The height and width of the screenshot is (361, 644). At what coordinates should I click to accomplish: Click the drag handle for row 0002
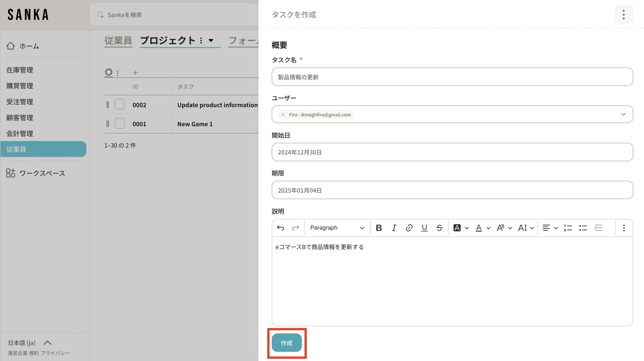pos(108,105)
